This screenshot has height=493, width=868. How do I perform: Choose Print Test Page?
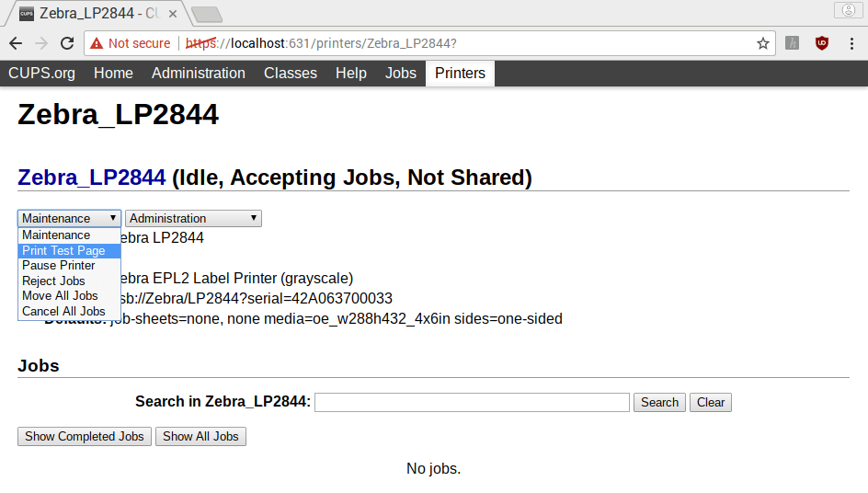click(x=69, y=250)
